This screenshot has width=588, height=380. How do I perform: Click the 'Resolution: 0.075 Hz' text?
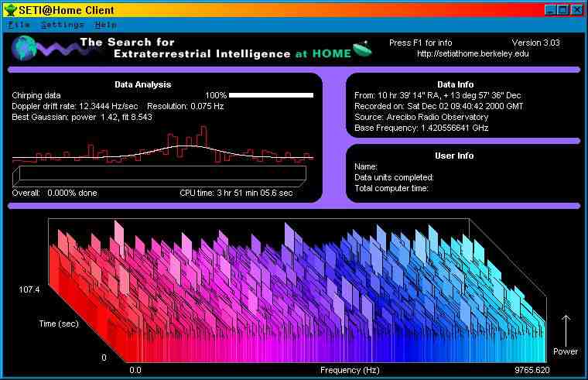click(185, 106)
